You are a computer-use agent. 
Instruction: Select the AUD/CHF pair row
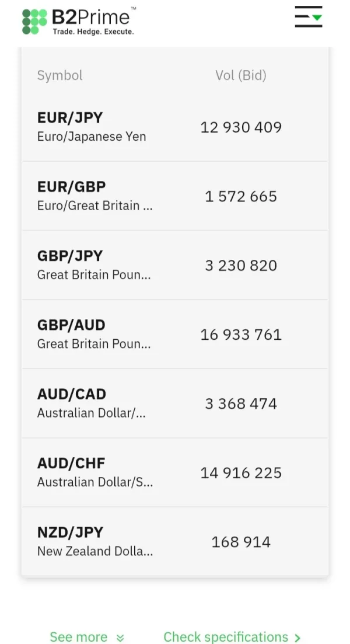[175, 472]
